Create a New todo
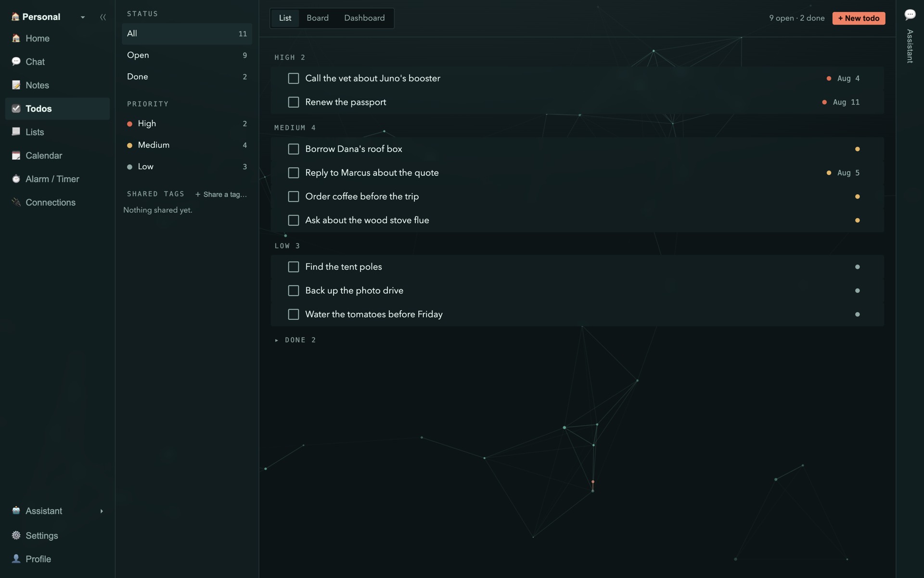 [859, 18]
